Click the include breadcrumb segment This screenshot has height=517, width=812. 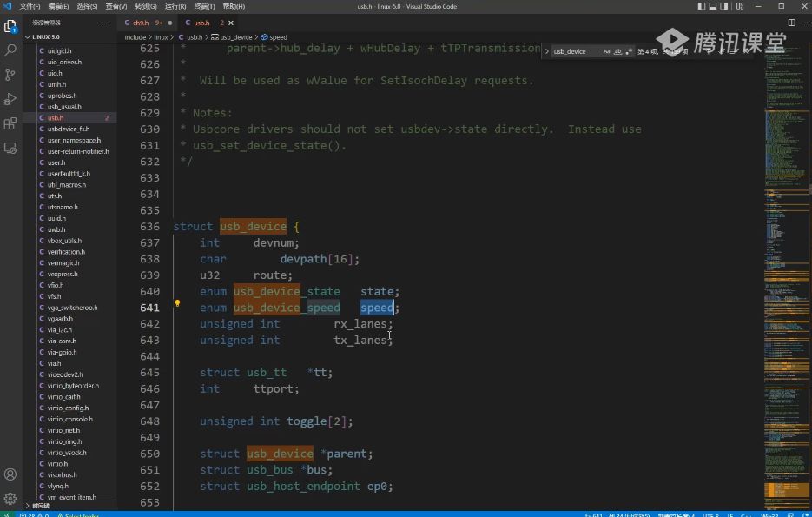tap(135, 37)
